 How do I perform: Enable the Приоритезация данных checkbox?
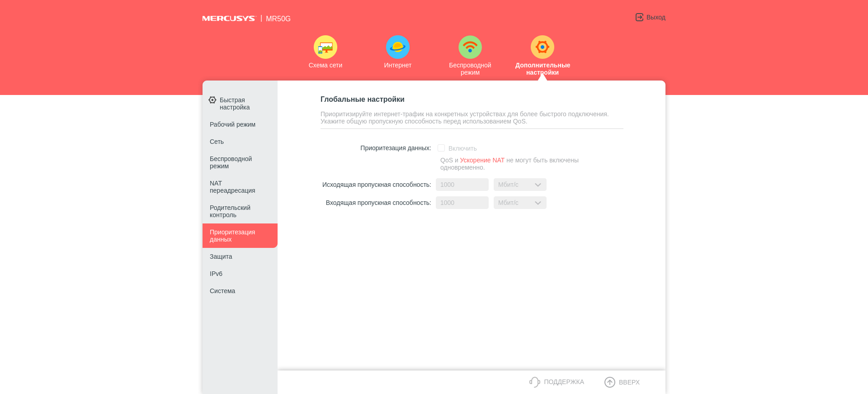point(441,148)
